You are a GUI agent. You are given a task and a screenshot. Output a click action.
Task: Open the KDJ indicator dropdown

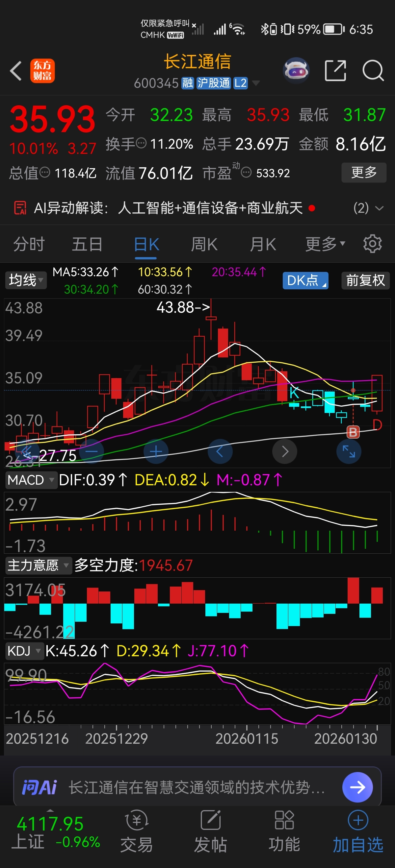24,651
